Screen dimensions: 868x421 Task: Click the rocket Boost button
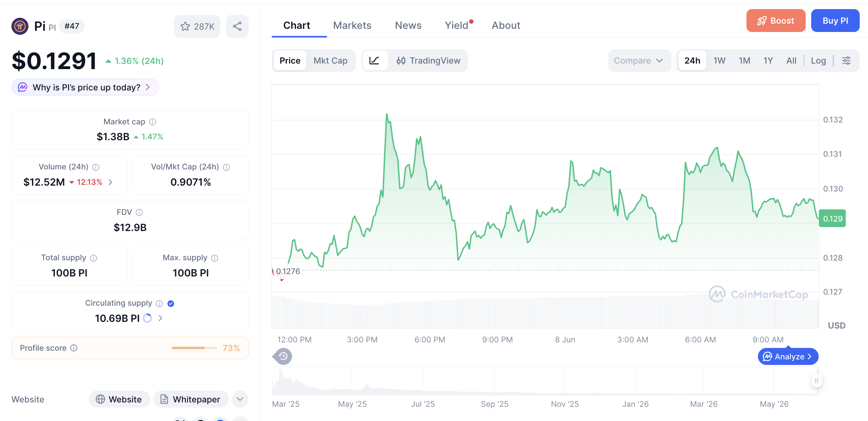[776, 21]
